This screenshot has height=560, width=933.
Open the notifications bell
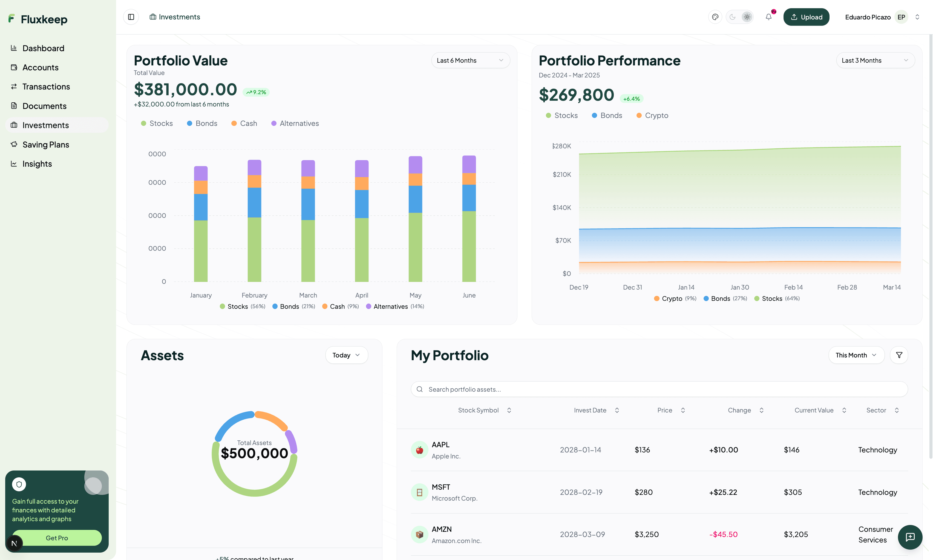768,17
